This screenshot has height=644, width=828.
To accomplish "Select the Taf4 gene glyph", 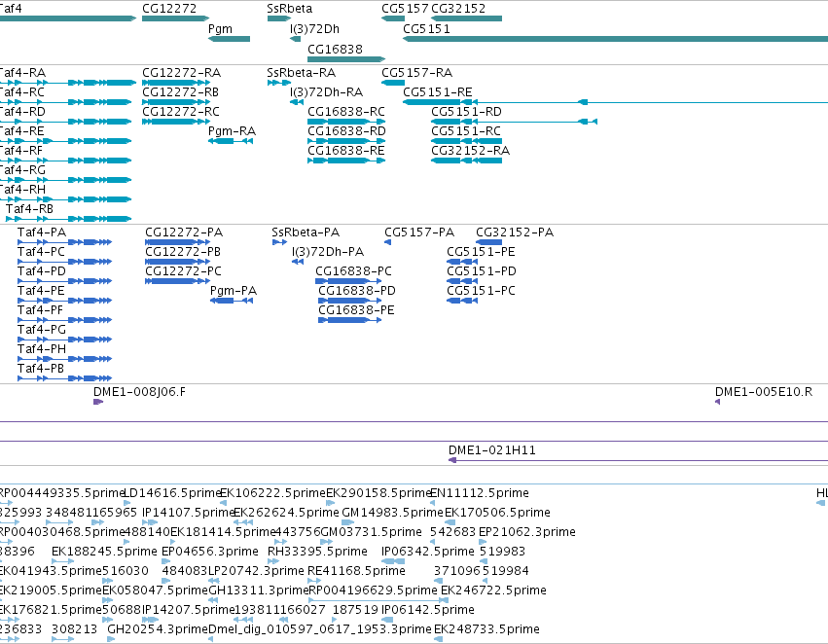I will click(x=68, y=18).
